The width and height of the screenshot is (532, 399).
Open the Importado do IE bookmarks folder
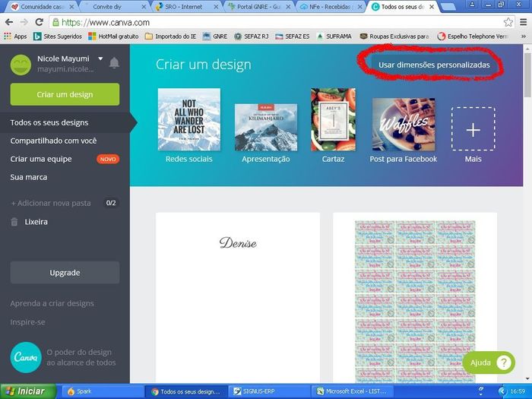tap(170, 36)
